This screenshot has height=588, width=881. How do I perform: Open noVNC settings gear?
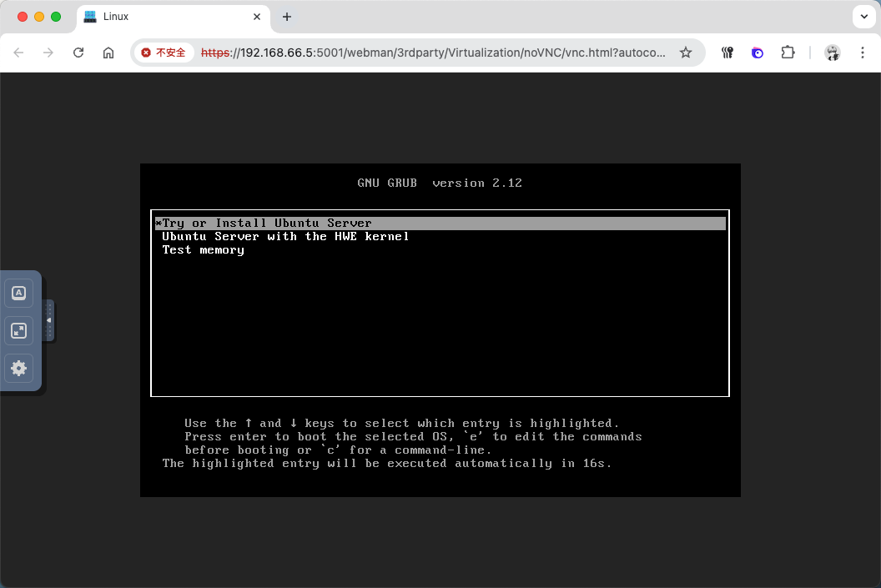(x=18, y=369)
